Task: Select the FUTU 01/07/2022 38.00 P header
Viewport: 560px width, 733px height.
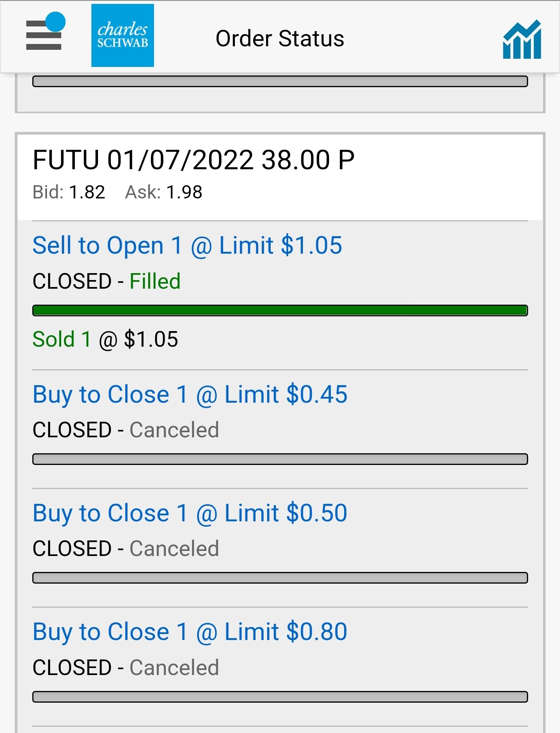Action: tap(193, 160)
